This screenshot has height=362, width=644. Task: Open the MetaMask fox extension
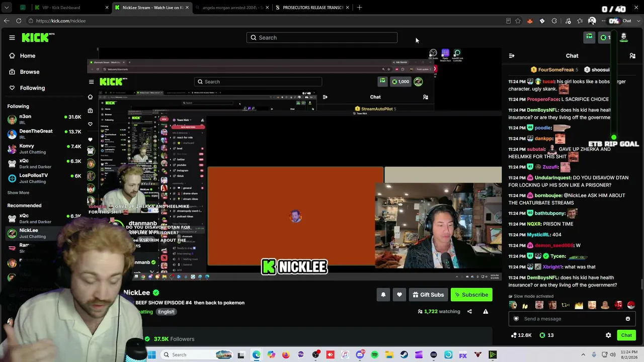[530, 21]
